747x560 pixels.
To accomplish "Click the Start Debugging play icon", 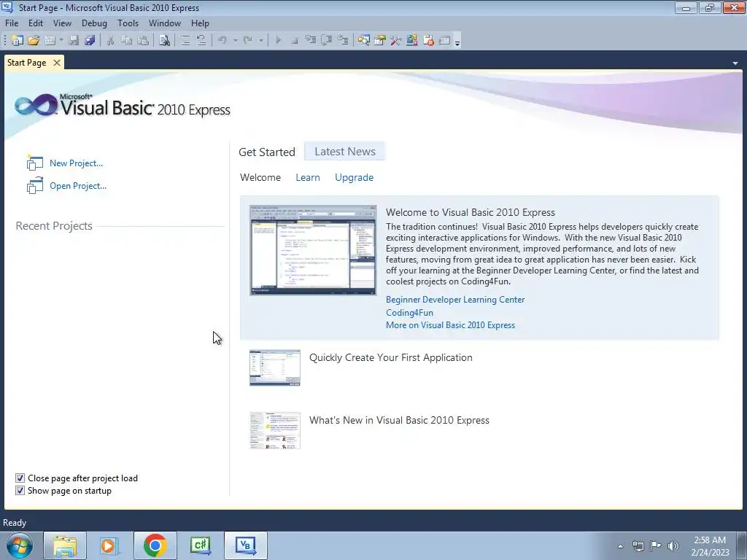I will coord(278,41).
